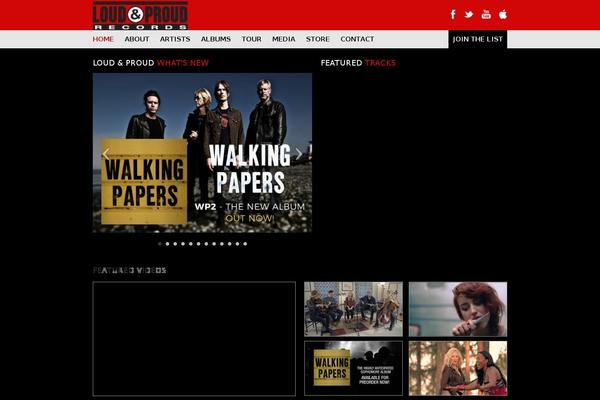
Task: Open the YouTube channel icon
Action: click(486, 15)
